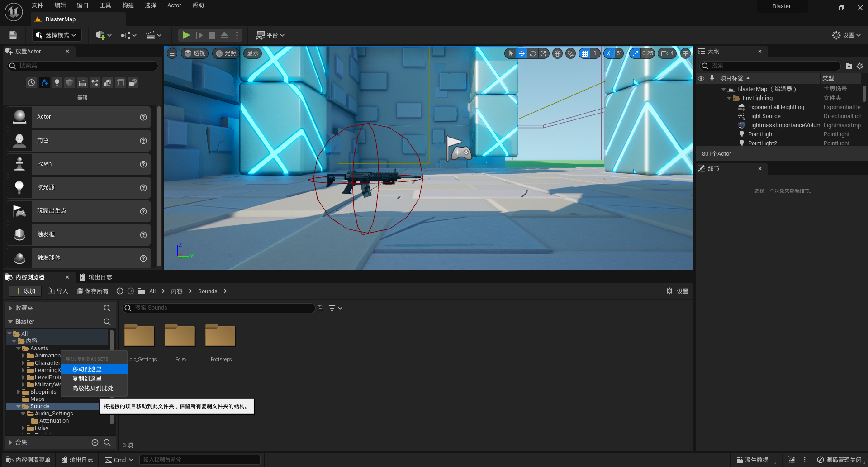This screenshot has height=467, width=868.
Task: Click the 导入 import button
Action: click(58, 291)
